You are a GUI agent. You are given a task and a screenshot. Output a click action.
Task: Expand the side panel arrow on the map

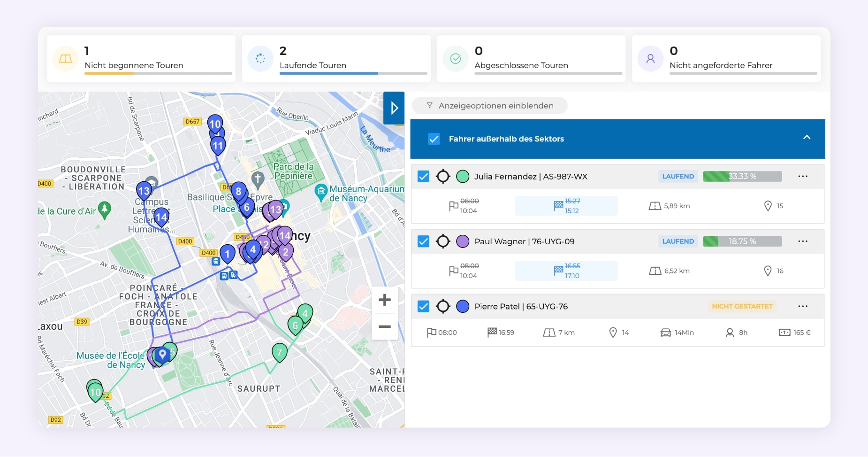[395, 108]
